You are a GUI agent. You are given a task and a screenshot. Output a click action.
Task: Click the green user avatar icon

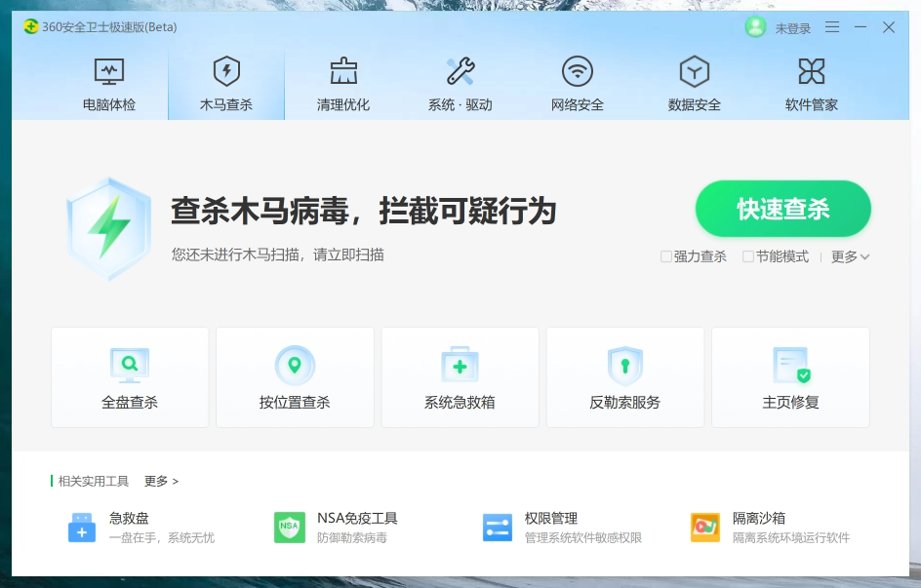[755, 27]
